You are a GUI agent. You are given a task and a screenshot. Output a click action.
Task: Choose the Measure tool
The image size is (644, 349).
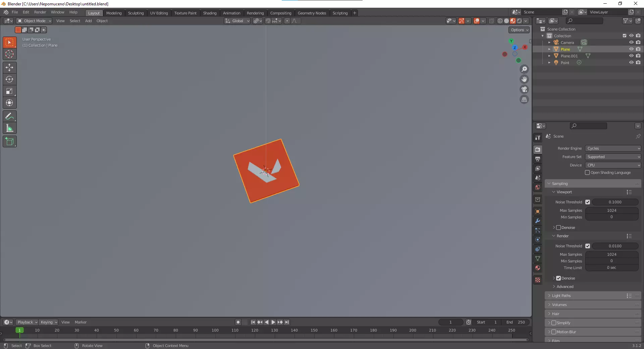9,128
